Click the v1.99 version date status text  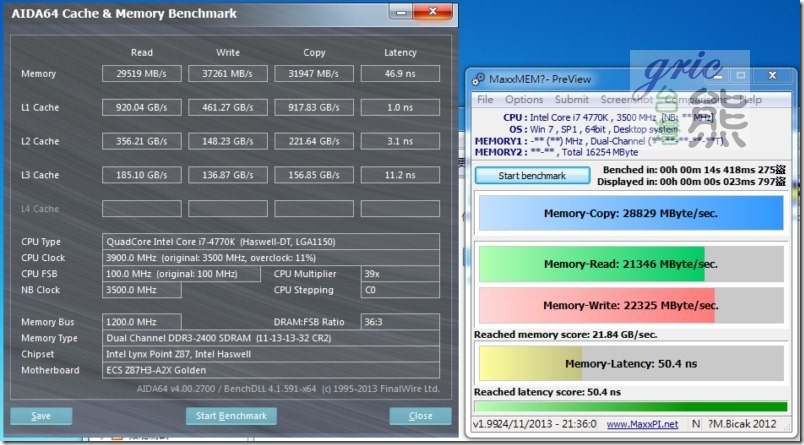534,424
